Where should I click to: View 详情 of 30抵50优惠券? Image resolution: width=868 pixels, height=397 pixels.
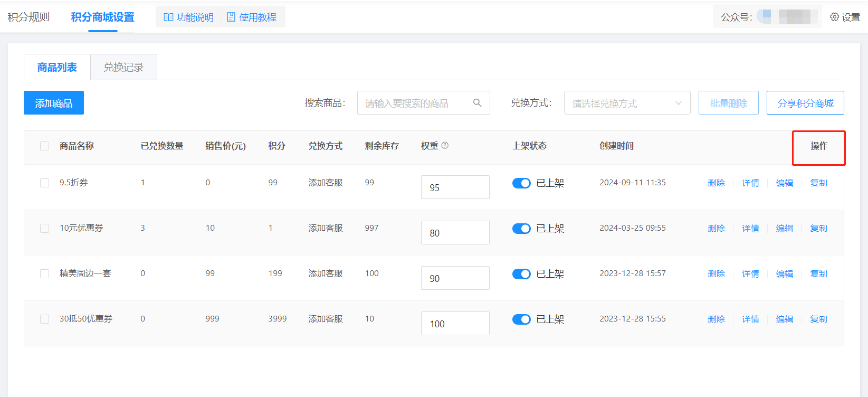pyautogui.click(x=750, y=319)
